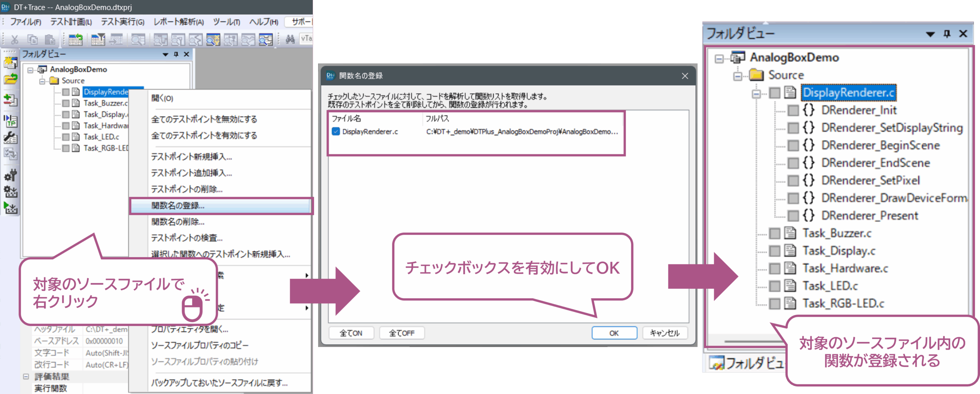Image resolution: width=980 pixels, height=394 pixels.
Task: Collapse the AnalogBoxDemo root node in right tree
Action: [x=719, y=59]
